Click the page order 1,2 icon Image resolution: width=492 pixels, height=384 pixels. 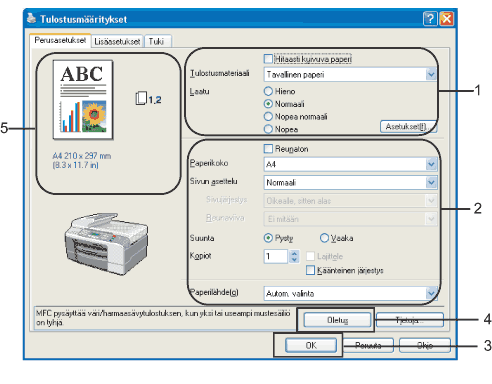(x=148, y=98)
